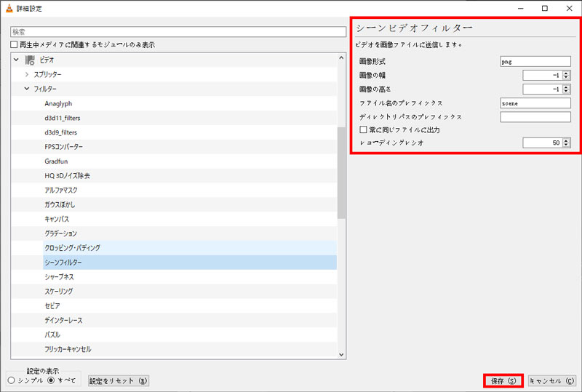Open the シャープネス filter settings
The width and height of the screenshot is (582, 392).
click(x=59, y=277)
